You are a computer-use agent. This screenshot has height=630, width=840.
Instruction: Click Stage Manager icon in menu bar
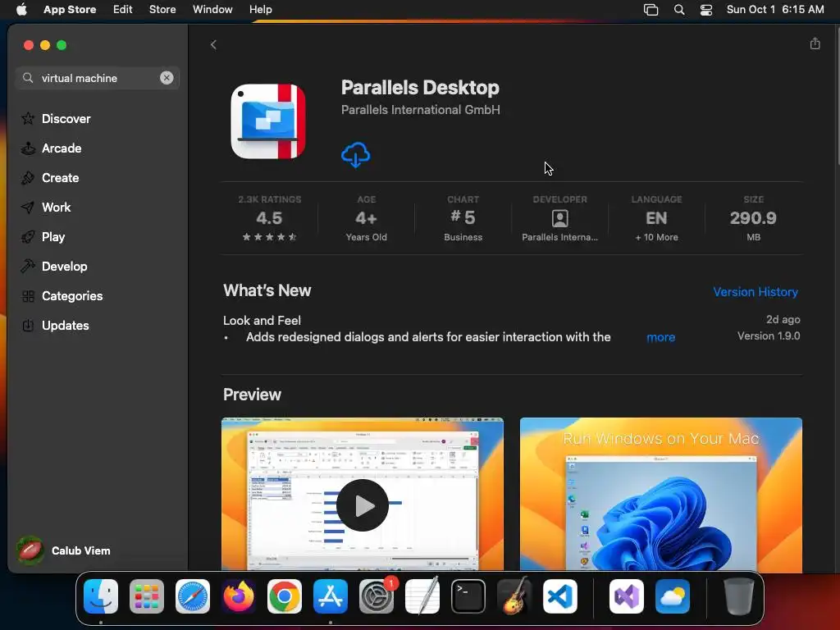[651, 10]
